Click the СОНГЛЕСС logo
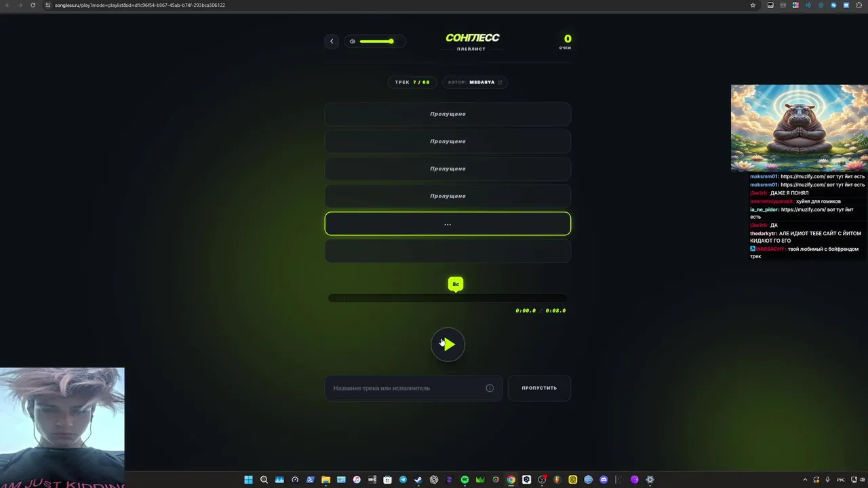 click(472, 38)
